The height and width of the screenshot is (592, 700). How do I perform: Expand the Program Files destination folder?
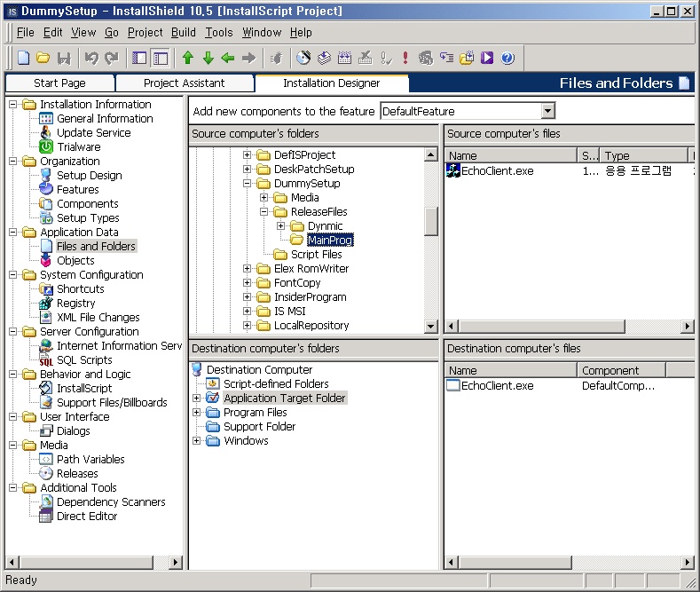196,413
